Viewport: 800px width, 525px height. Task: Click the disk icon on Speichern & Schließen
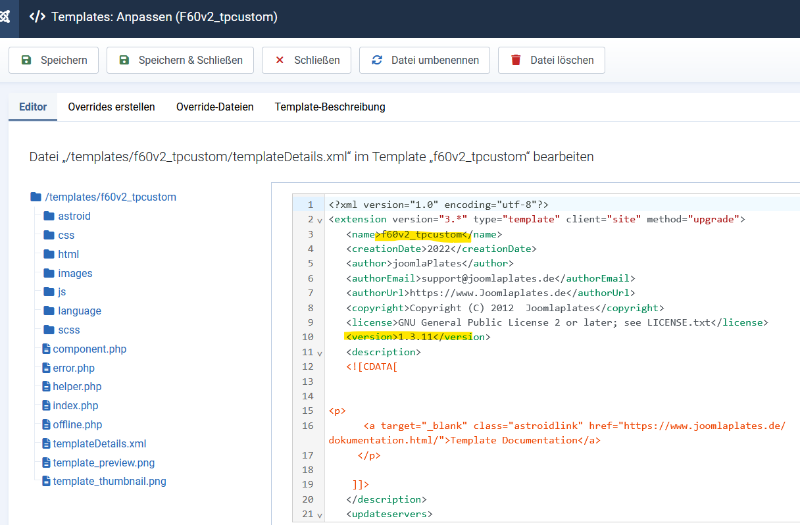(124, 60)
